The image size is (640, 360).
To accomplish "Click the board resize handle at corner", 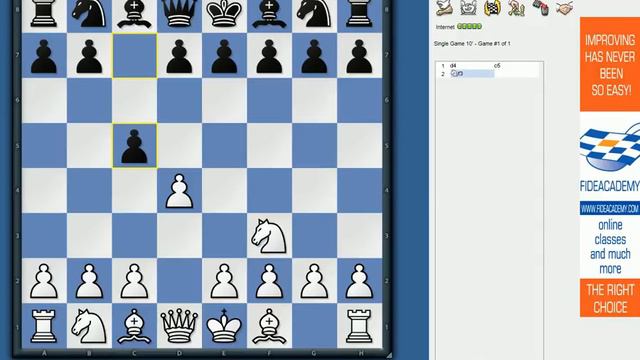I will click(389, 355).
